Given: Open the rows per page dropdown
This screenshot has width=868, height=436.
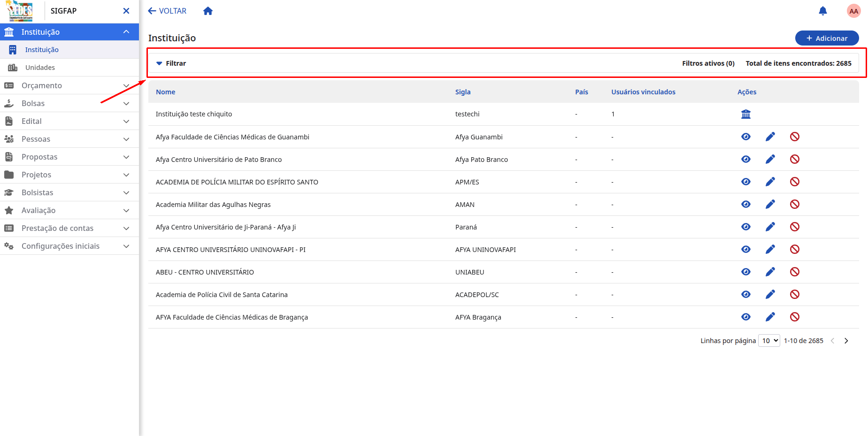Looking at the screenshot, I should (769, 341).
